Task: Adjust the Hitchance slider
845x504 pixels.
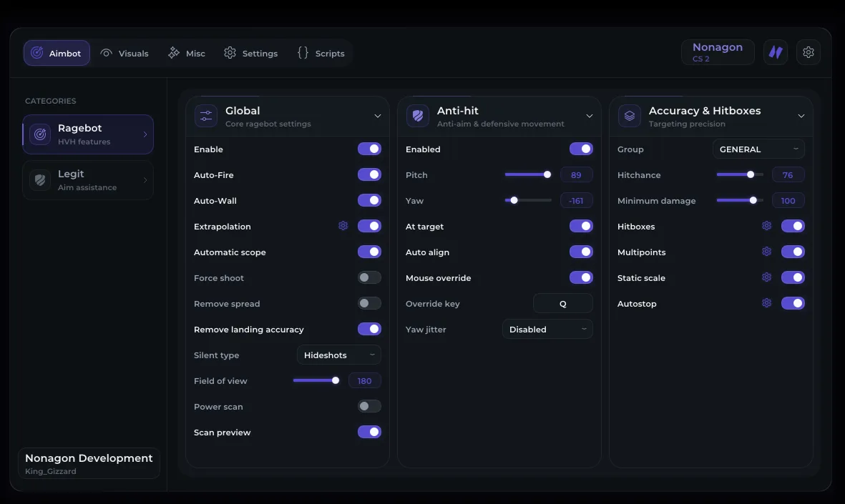Action: (739, 174)
